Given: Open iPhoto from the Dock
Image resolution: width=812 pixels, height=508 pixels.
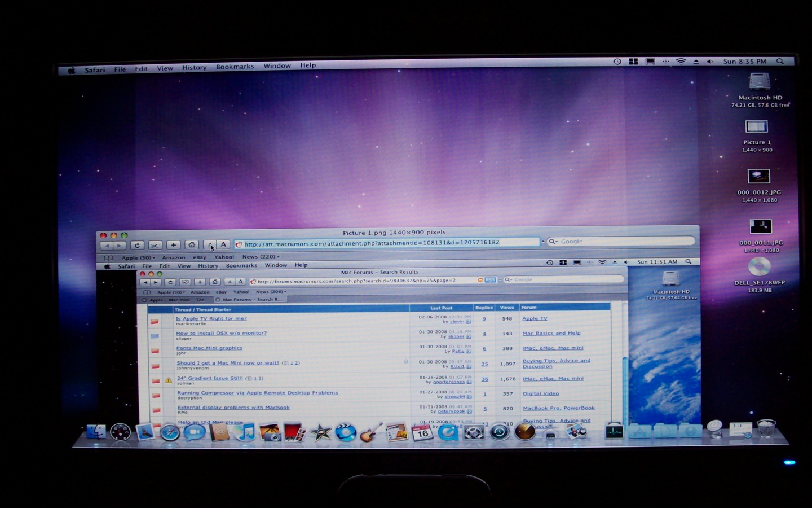Looking at the screenshot, I should (x=270, y=432).
